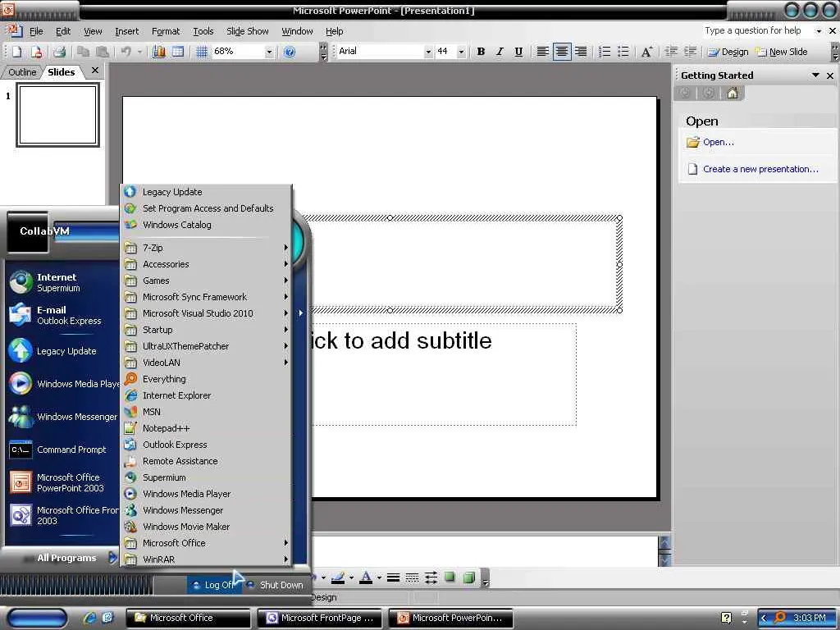Align text right
Image resolution: width=840 pixels, height=630 pixels.
pyautogui.click(x=581, y=52)
